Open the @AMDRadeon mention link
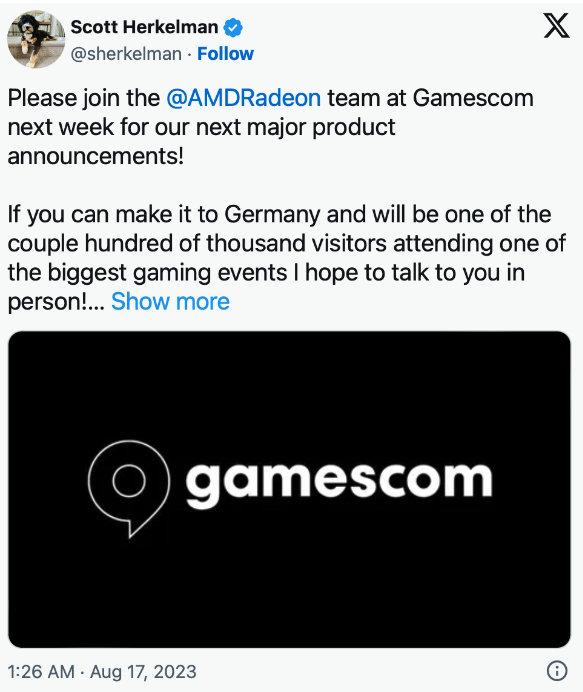This screenshot has width=583, height=692. point(244,98)
